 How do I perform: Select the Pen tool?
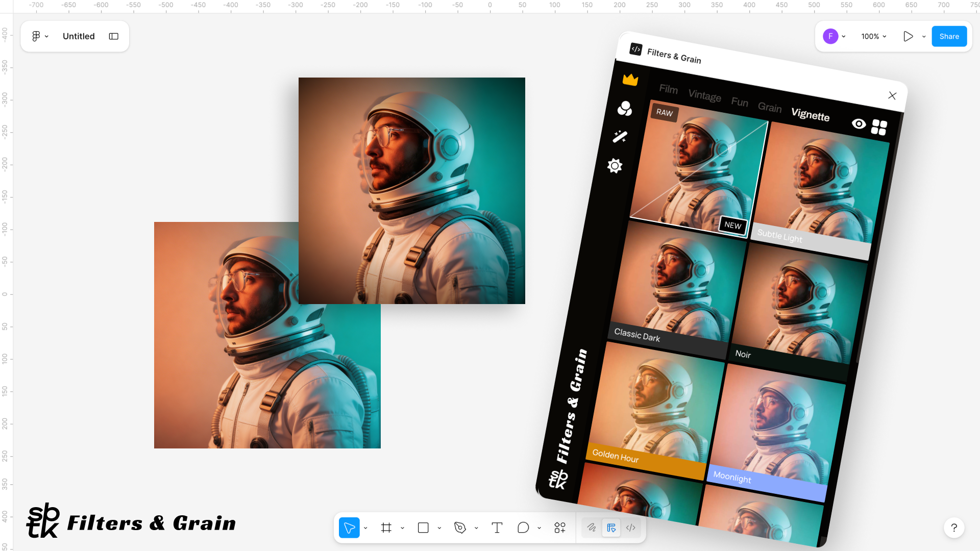point(460,528)
